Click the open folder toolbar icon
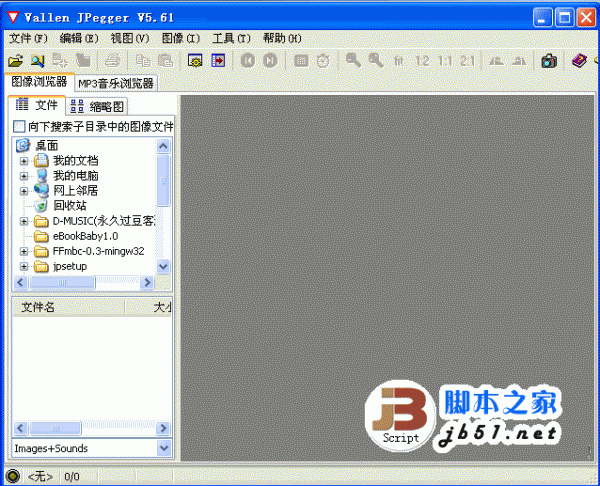 pyautogui.click(x=16, y=61)
